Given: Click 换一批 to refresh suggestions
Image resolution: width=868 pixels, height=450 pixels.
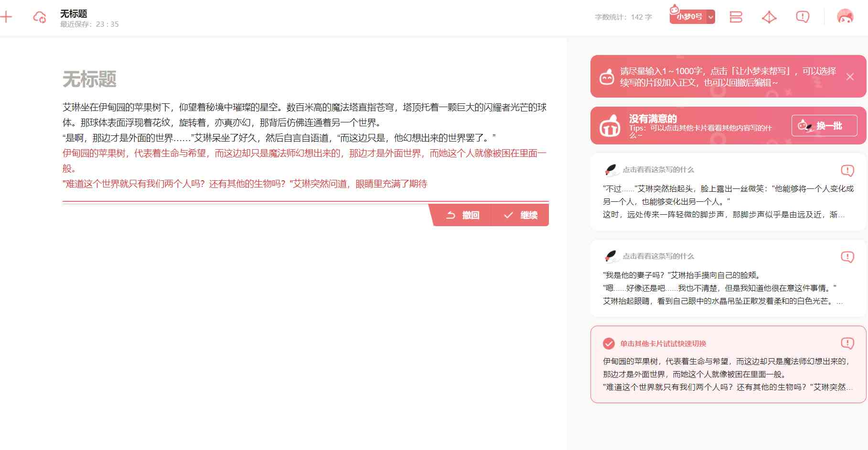Looking at the screenshot, I should point(824,126).
